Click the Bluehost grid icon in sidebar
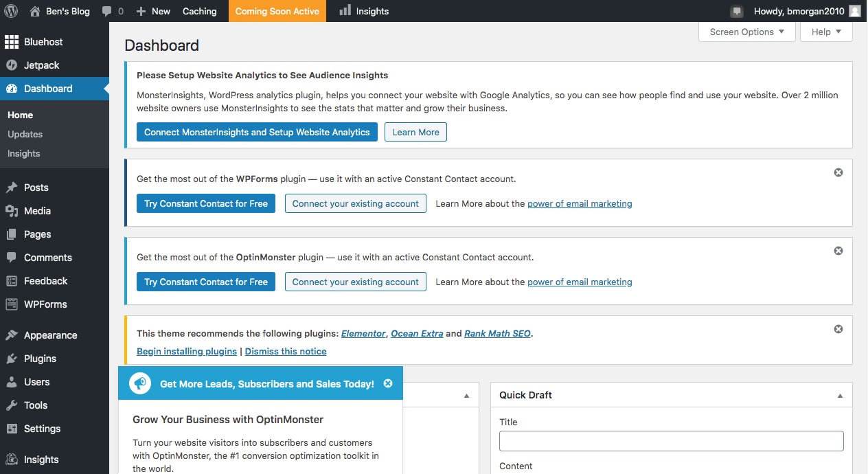This screenshot has height=474, width=868. (12, 42)
